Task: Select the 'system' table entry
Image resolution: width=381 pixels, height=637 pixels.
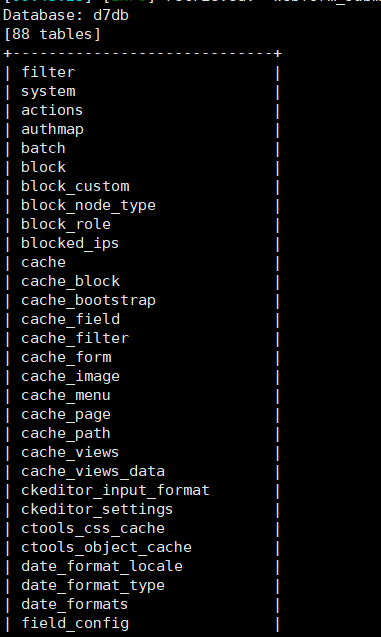Action: [48, 91]
